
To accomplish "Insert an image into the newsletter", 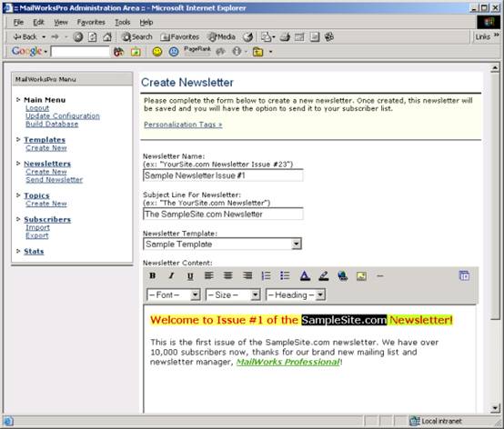I will tap(361, 275).
